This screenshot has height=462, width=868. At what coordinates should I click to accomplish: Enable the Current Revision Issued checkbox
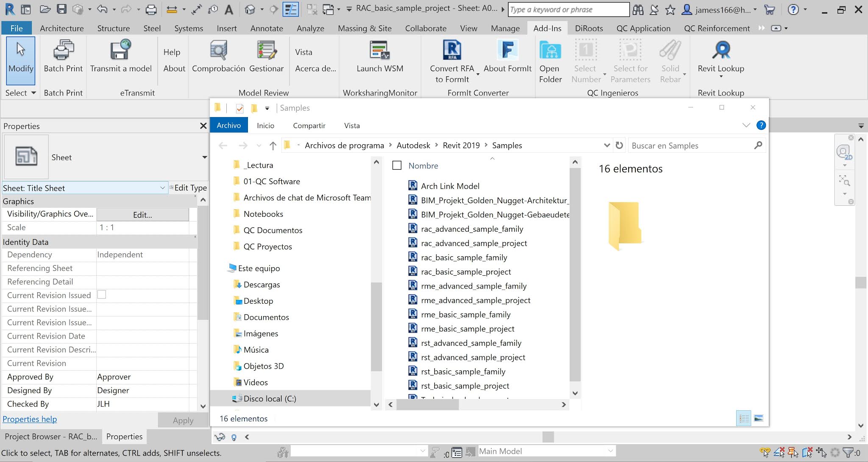point(102,294)
